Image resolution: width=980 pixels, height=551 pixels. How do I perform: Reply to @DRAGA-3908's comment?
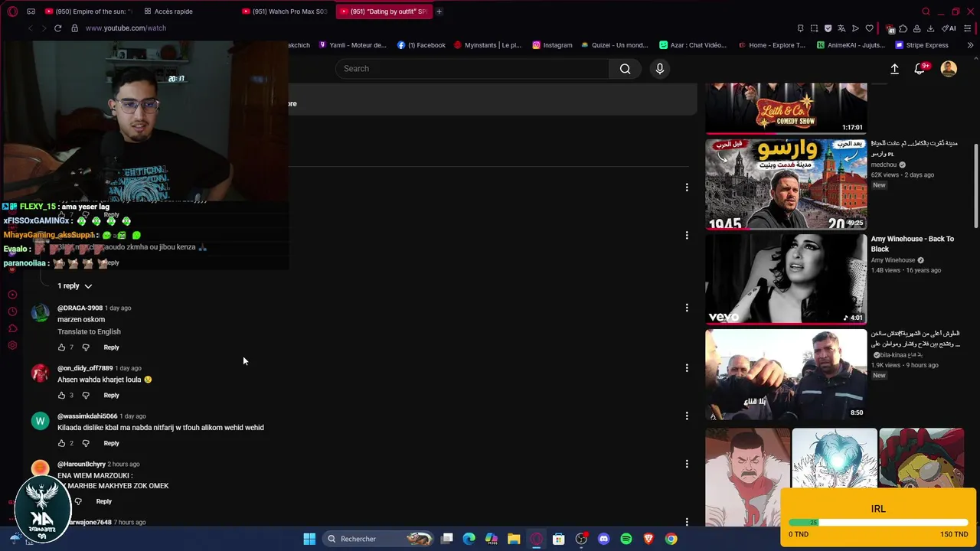111,347
